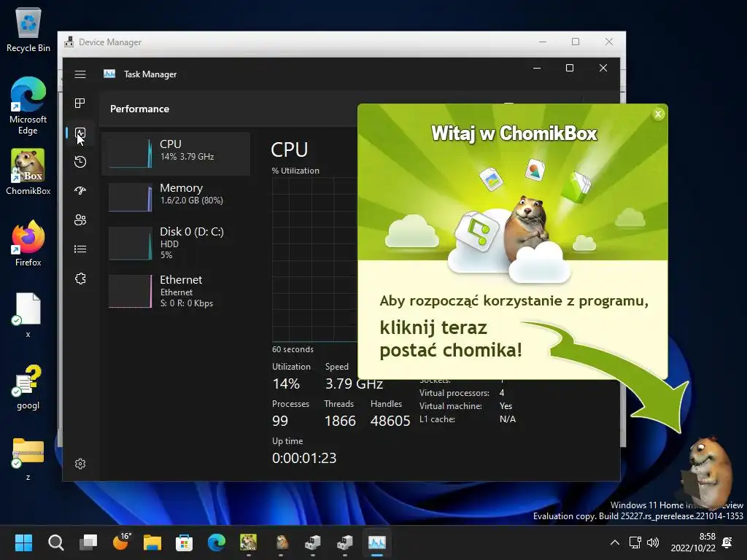
Task: Click the '60 seconds' graph label
Action: (293, 349)
